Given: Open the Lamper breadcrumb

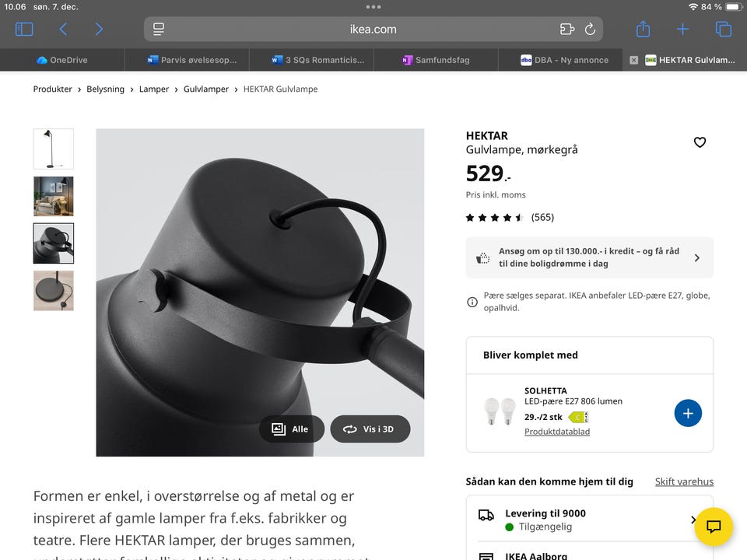Looking at the screenshot, I should [x=154, y=89].
